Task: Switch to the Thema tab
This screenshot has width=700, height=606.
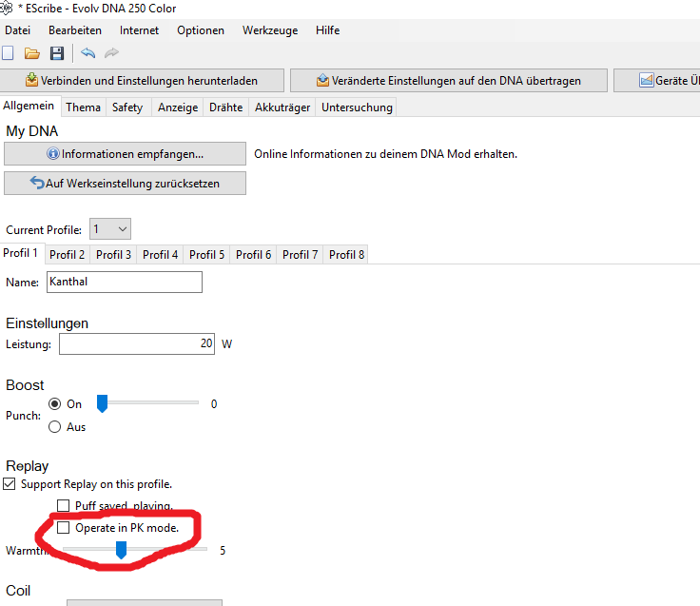Action: click(x=83, y=108)
